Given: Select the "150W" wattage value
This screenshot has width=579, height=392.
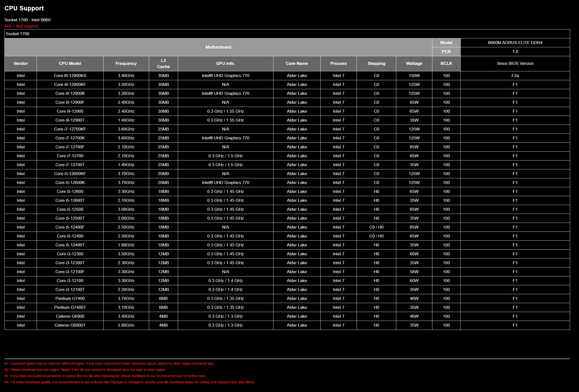Looking at the screenshot, I should point(414,76).
